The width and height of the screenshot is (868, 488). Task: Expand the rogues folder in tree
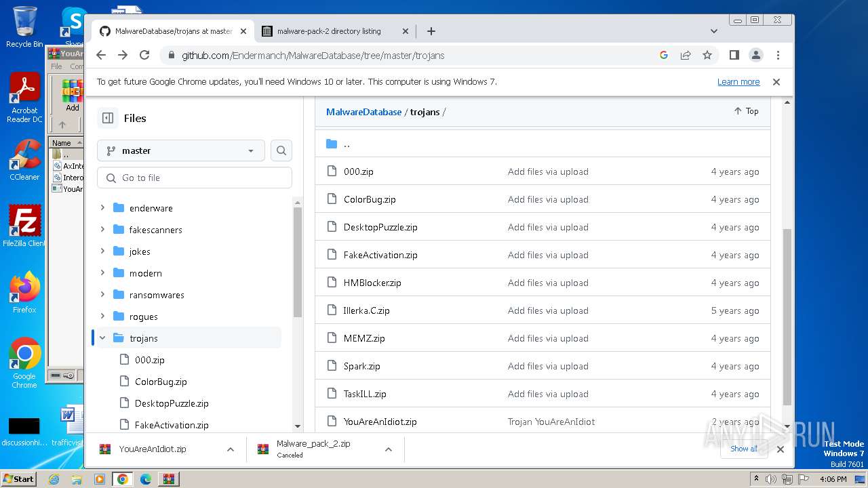[x=102, y=317]
